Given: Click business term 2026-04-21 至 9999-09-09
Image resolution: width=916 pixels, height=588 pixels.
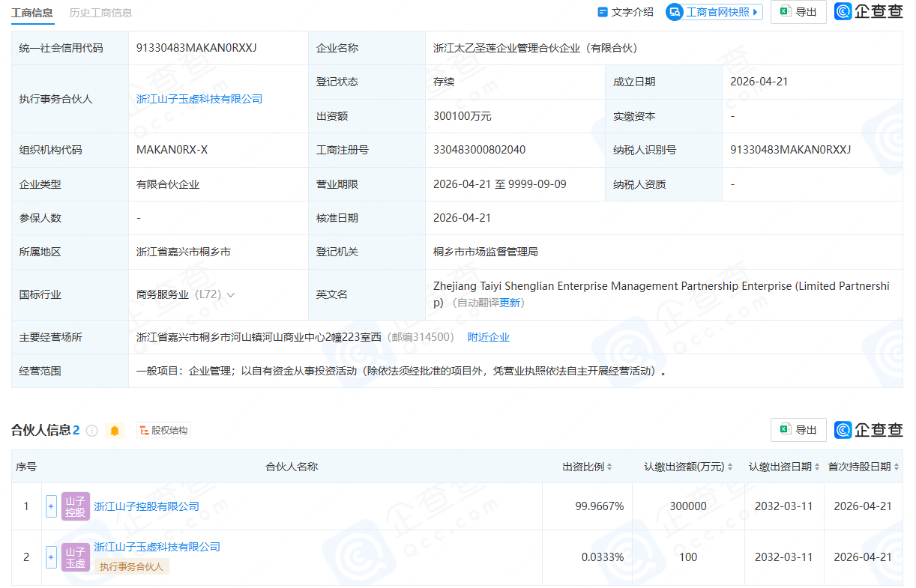Looking at the screenshot, I should 500,184.
